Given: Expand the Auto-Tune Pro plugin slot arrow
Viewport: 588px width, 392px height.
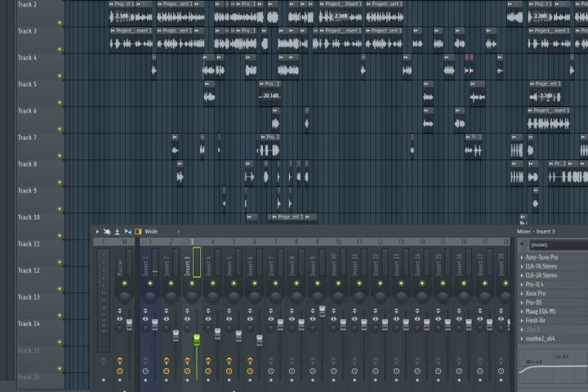Looking at the screenshot, I should 522,257.
